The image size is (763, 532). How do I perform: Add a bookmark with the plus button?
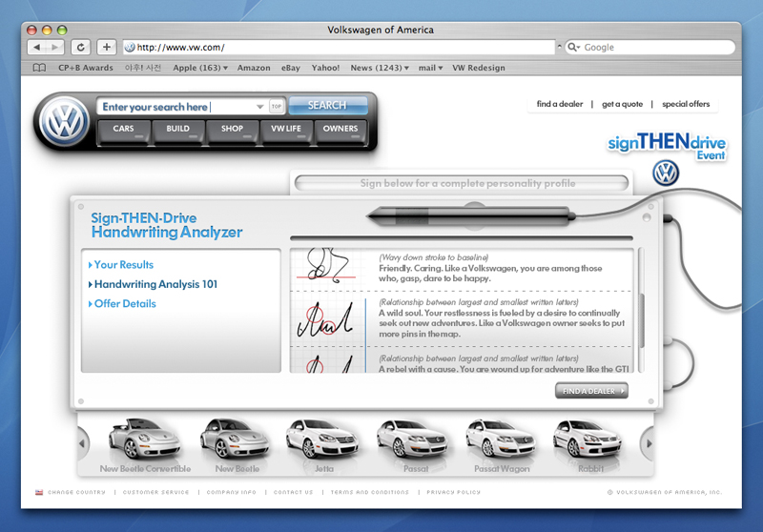click(107, 47)
